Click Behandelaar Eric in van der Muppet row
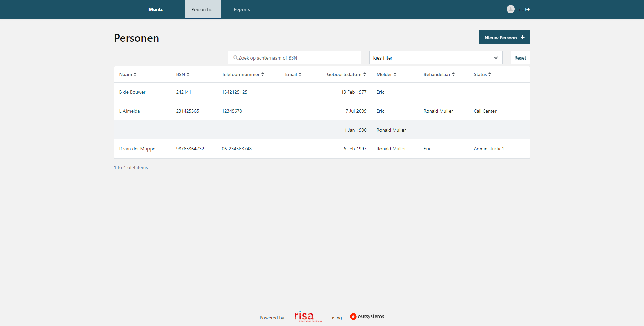 point(428,149)
